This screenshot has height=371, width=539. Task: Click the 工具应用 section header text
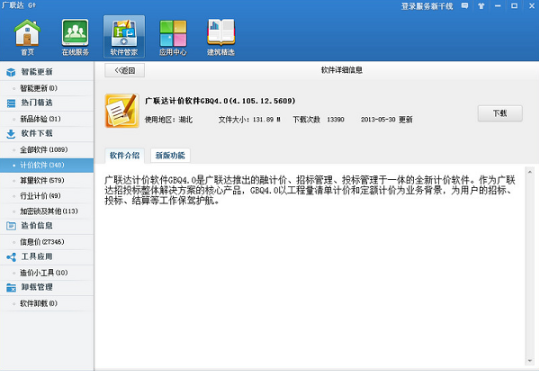coord(37,257)
